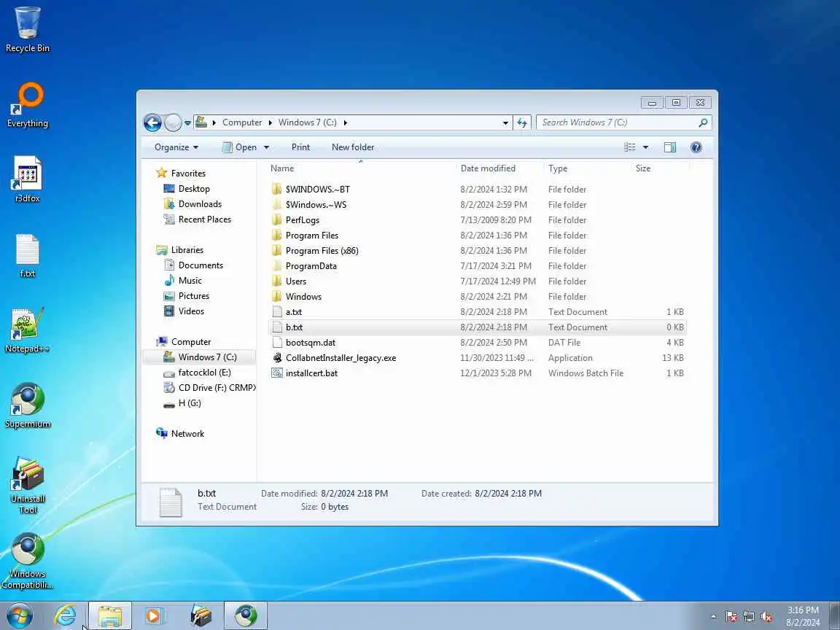
Task: Click the Computer breadcrumb segment
Action: 242,122
